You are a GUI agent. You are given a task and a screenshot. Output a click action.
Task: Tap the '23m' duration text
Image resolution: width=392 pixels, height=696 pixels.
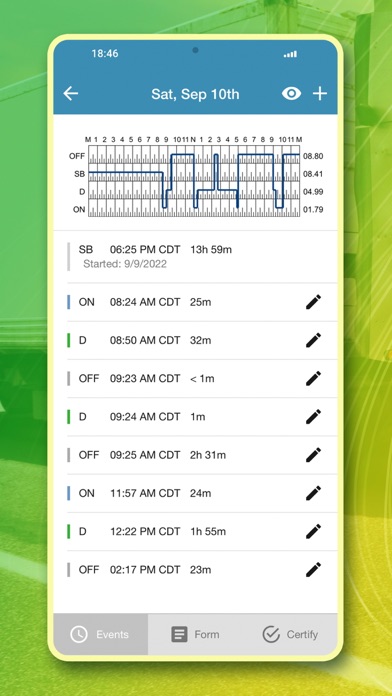pyautogui.click(x=201, y=569)
